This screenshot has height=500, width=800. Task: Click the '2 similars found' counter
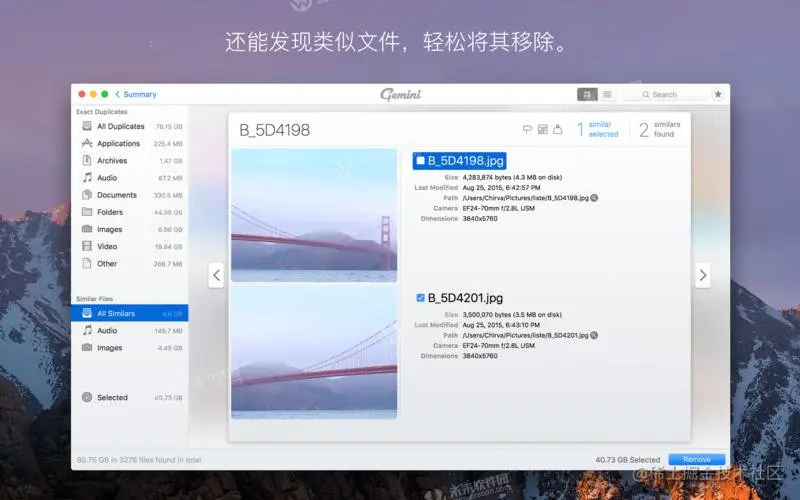coord(660,129)
